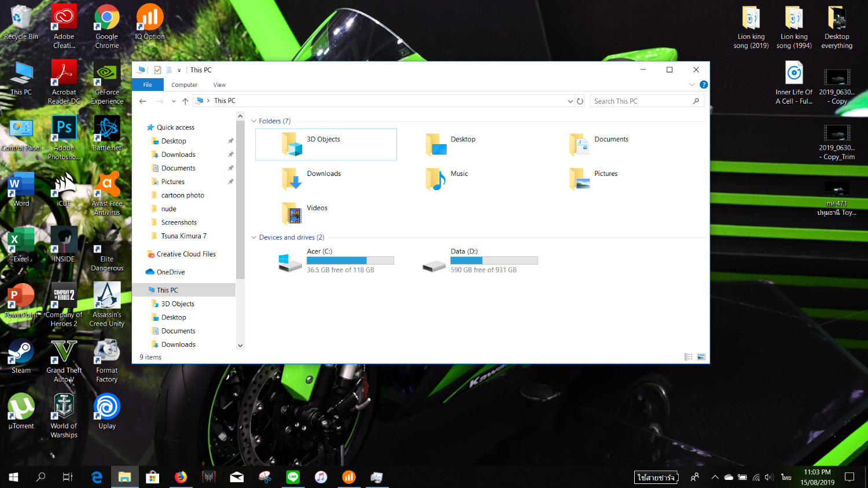Click the Windows Start button

[x=13, y=477]
